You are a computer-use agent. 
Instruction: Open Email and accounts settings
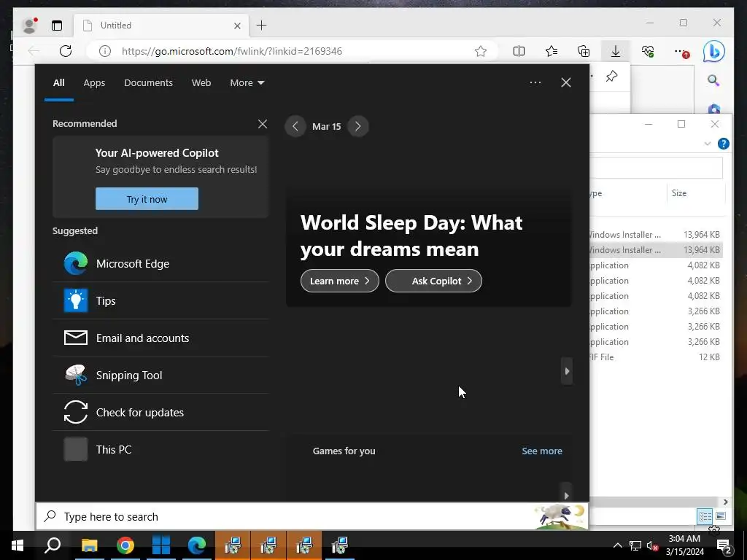[x=161, y=338]
